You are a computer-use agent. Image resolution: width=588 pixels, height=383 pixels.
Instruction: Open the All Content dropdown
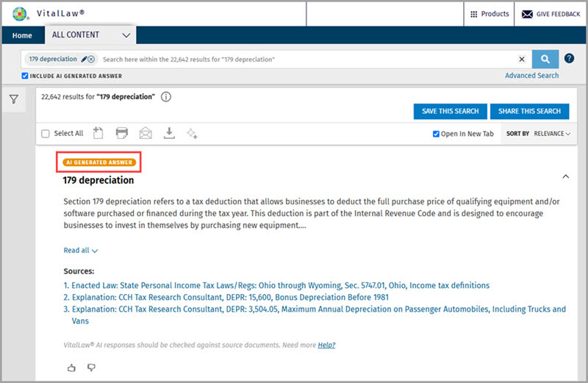90,35
